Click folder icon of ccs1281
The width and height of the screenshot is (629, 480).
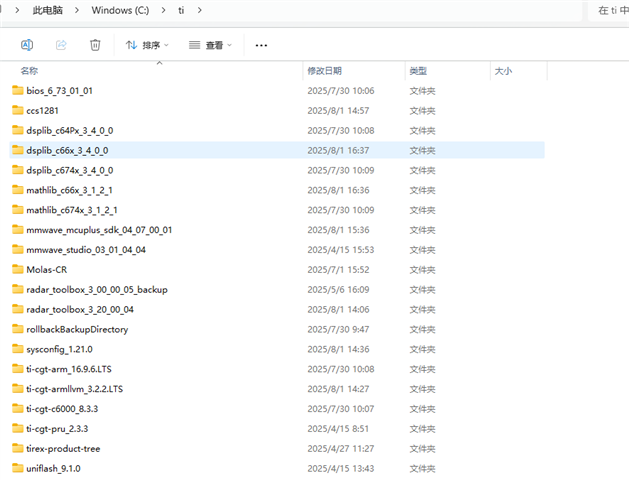click(18, 110)
